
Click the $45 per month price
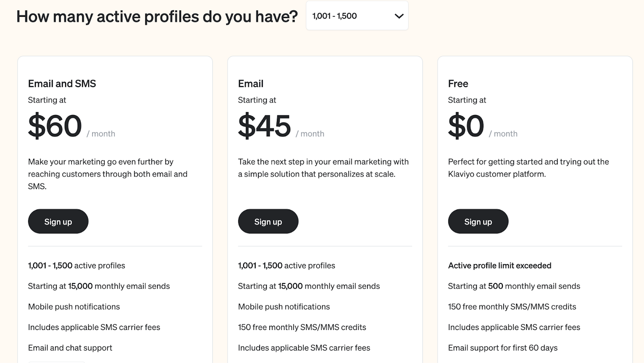click(x=264, y=126)
